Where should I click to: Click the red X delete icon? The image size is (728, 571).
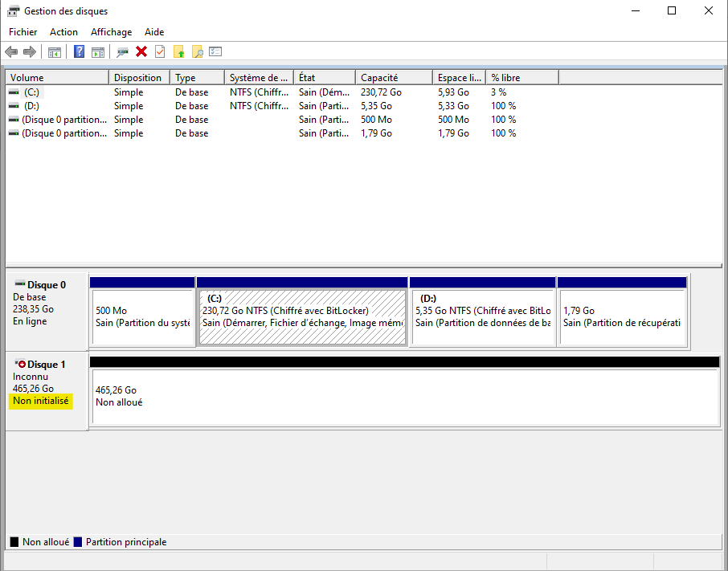click(141, 52)
